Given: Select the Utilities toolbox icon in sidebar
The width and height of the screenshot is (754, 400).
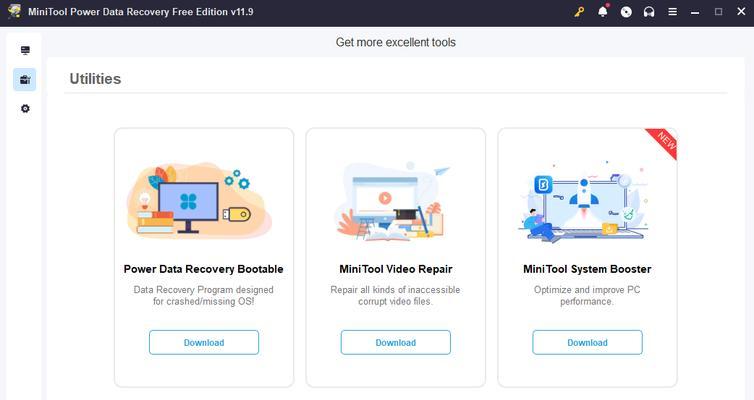Looking at the screenshot, I should 25,80.
